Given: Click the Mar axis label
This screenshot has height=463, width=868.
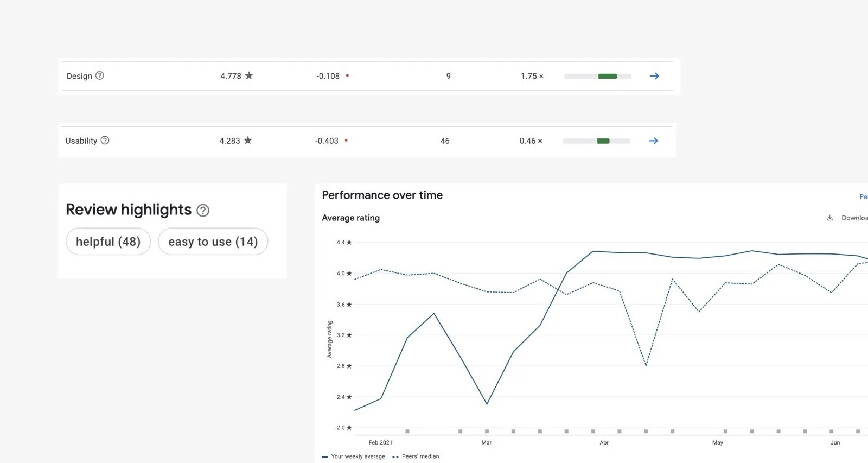Looking at the screenshot, I should (487, 442).
